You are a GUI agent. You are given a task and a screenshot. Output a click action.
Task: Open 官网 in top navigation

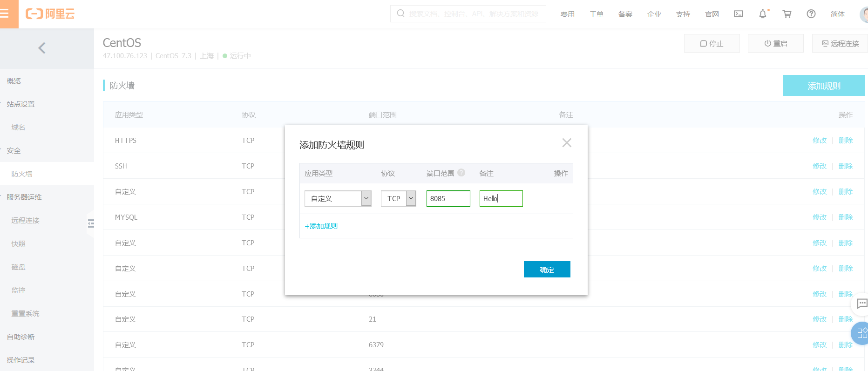(712, 14)
